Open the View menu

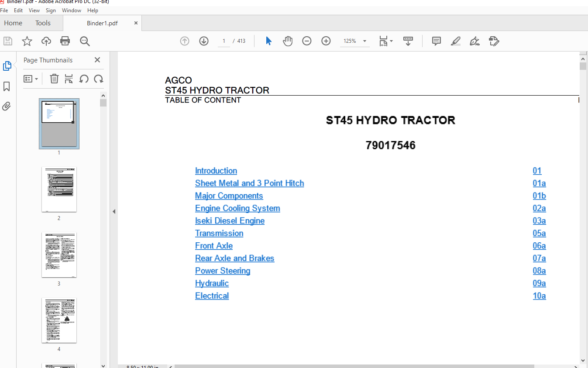pos(34,10)
